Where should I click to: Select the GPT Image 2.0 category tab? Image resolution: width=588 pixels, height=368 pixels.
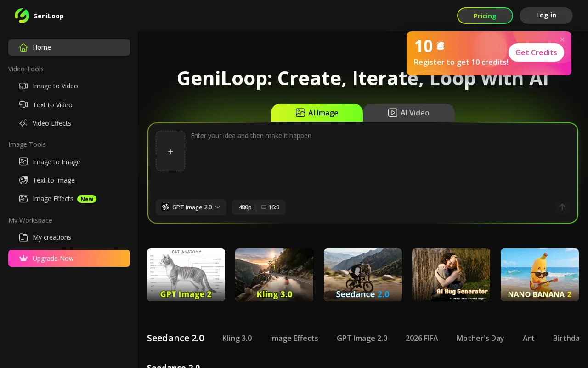tap(362, 338)
